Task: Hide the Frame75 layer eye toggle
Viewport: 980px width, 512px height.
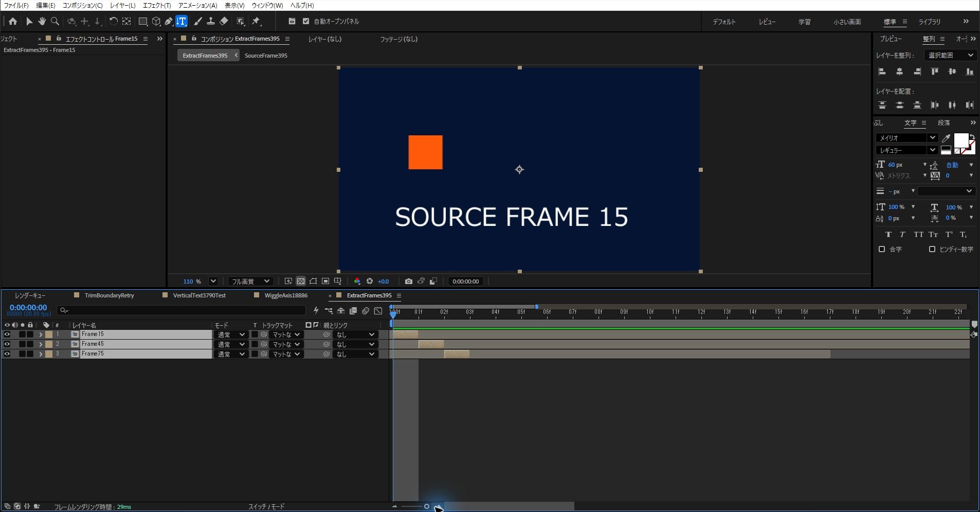Action: (7, 354)
